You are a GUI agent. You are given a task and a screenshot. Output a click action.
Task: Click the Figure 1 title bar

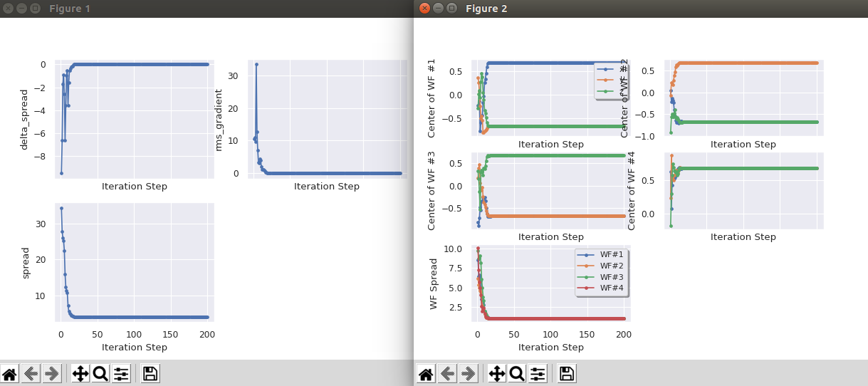coord(214,9)
